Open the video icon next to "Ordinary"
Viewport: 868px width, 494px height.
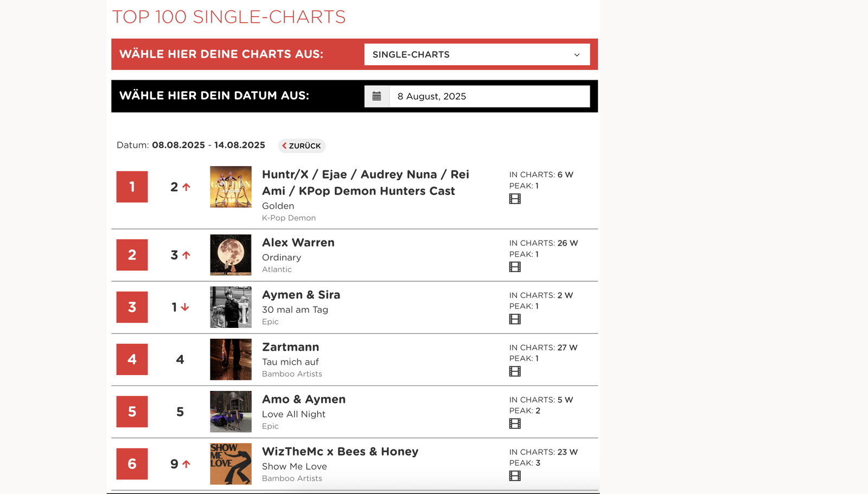[514, 267]
